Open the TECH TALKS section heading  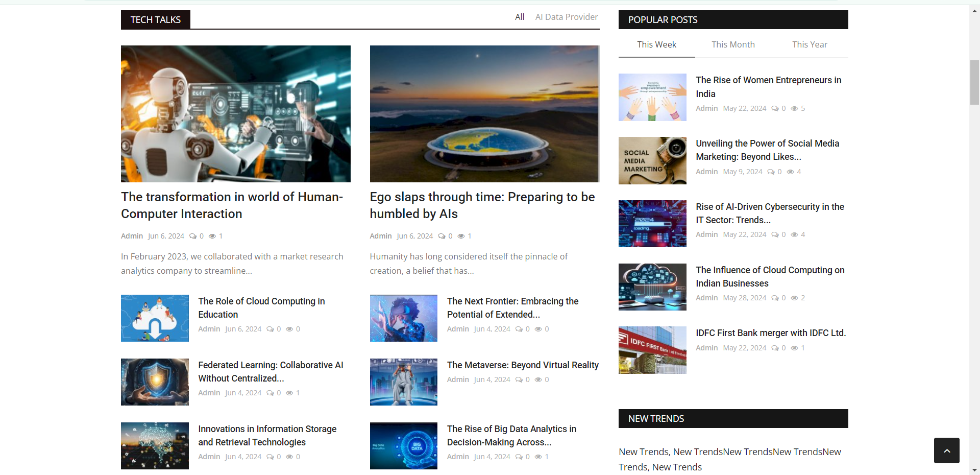coord(156,19)
